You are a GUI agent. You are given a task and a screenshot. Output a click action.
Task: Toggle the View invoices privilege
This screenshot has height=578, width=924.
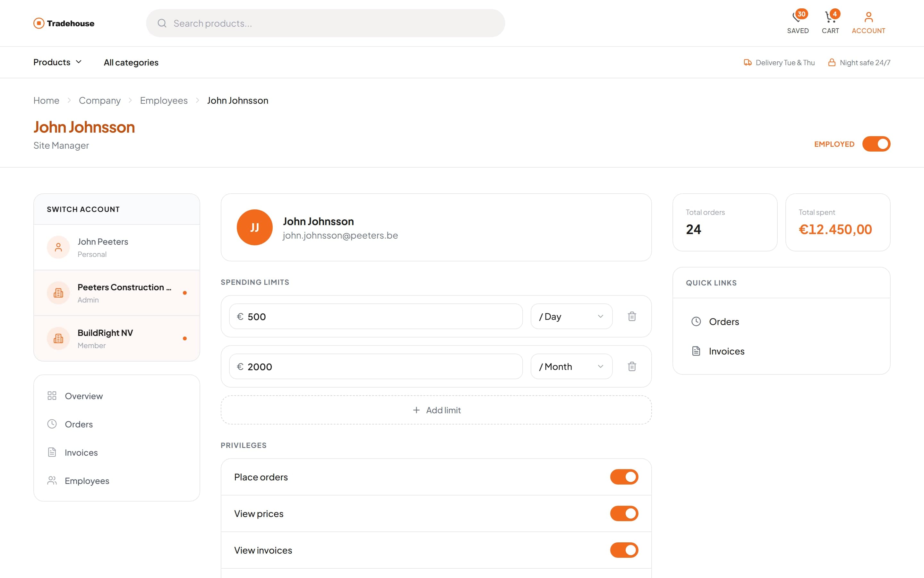tap(624, 550)
